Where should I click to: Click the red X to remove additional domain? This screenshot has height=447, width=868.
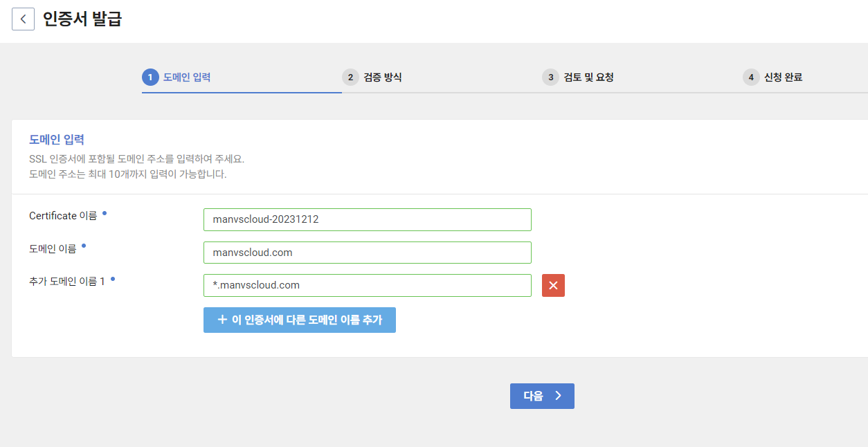click(x=552, y=285)
